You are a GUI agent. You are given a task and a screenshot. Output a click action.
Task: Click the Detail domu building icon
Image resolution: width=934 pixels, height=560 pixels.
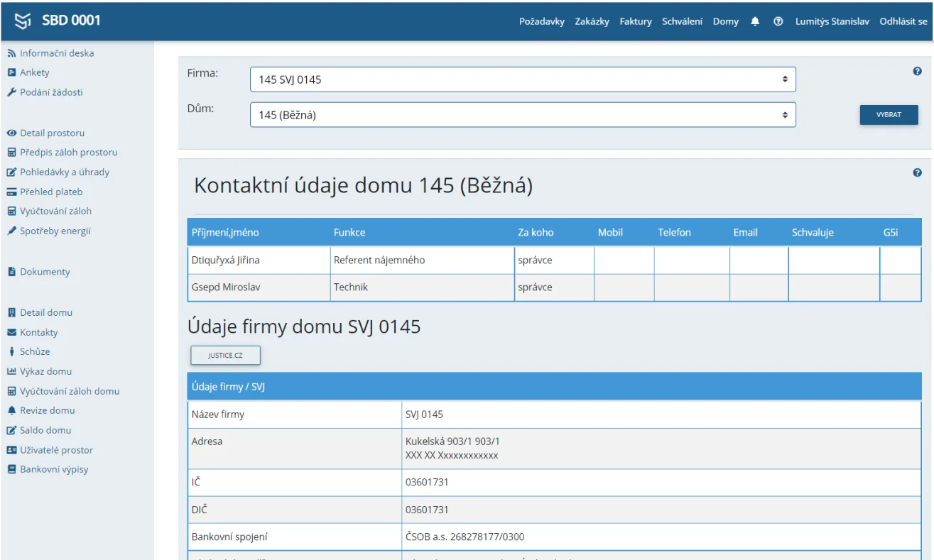[11, 312]
